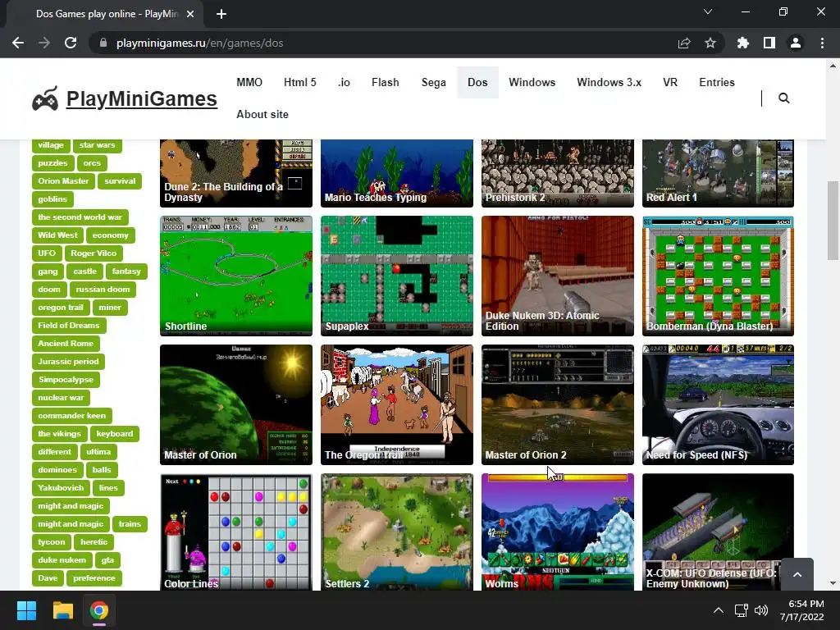Viewport: 840px width, 630px height.
Task: Open a new tab with plus button
Action: tap(221, 14)
